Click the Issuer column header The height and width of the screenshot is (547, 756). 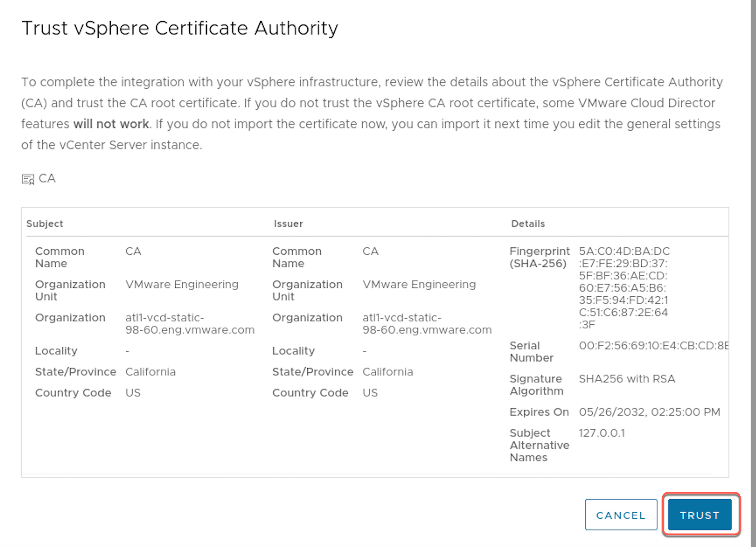tap(288, 224)
